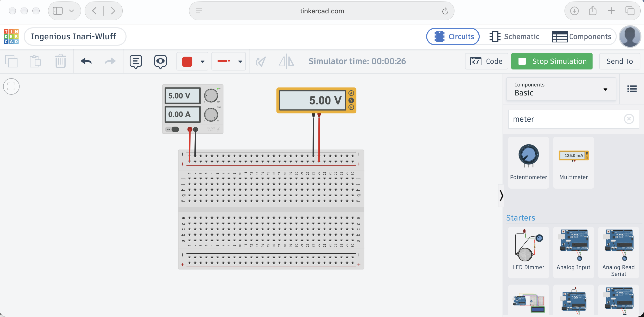Select the multimeter 5.00 V display
Image resolution: width=644 pixels, height=317 pixels.
coord(313,100)
